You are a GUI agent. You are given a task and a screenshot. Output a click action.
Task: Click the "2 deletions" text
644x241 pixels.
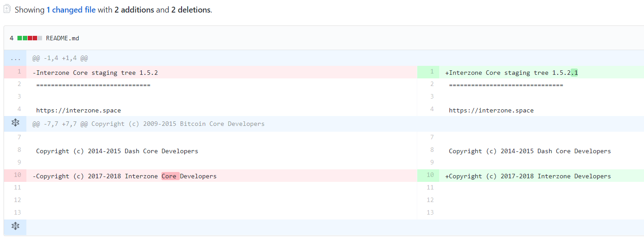click(x=191, y=9)
